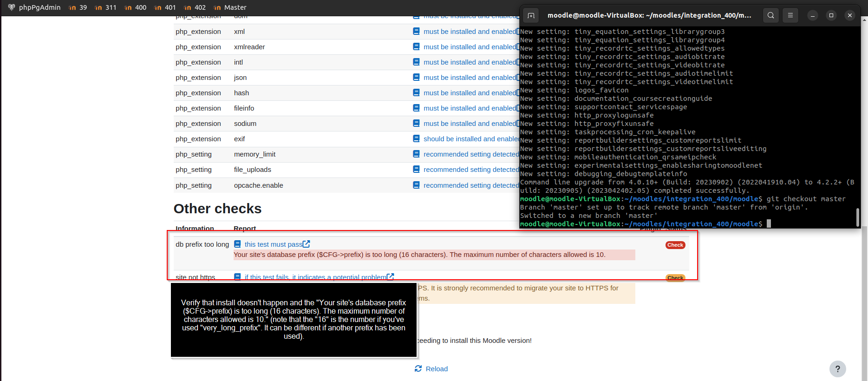Open the 311 bookmark in the top bar

[105, 7]
